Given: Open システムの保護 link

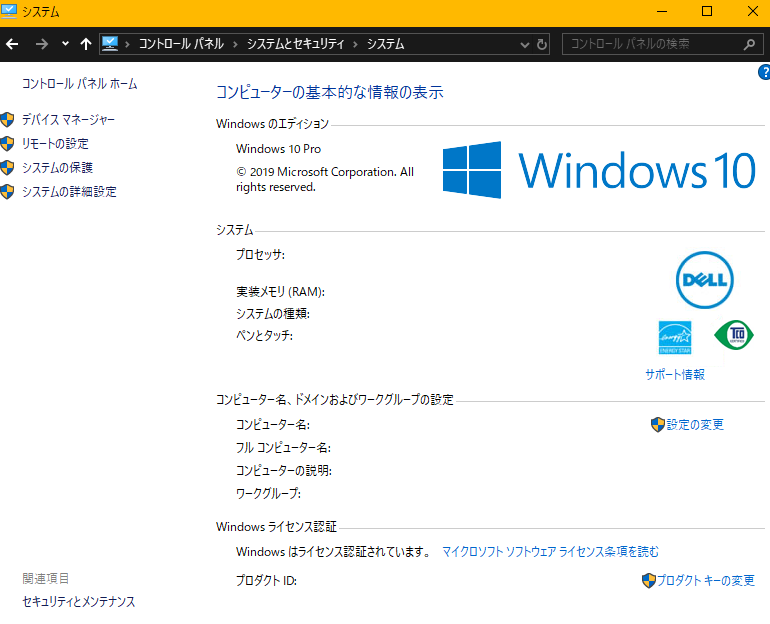Looking at the screenshot, I should (57, 167).
